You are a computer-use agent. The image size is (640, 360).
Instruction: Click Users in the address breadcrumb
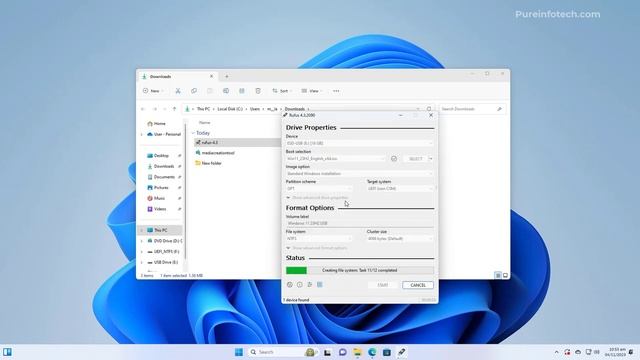click(255, 109)
